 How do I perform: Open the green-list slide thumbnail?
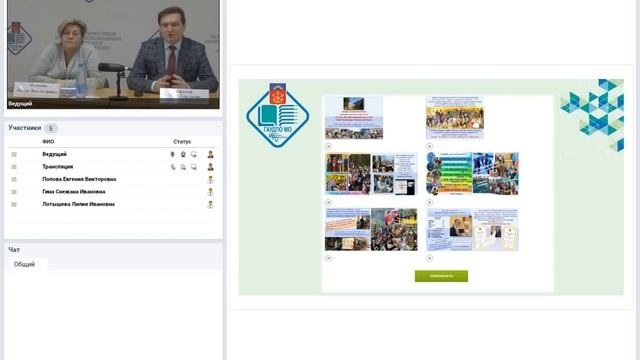[473, 173]
